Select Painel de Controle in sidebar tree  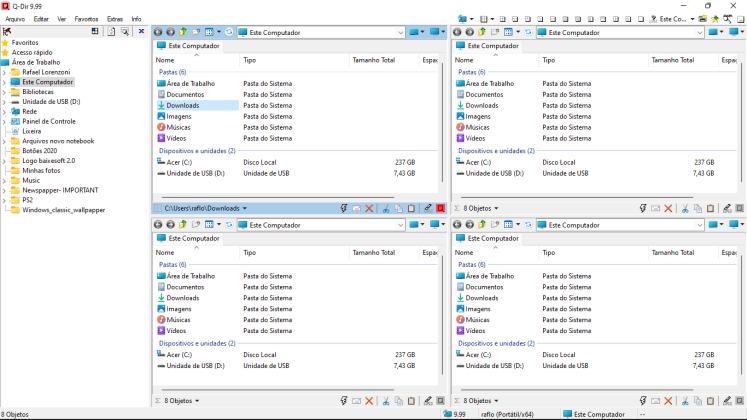49,121
